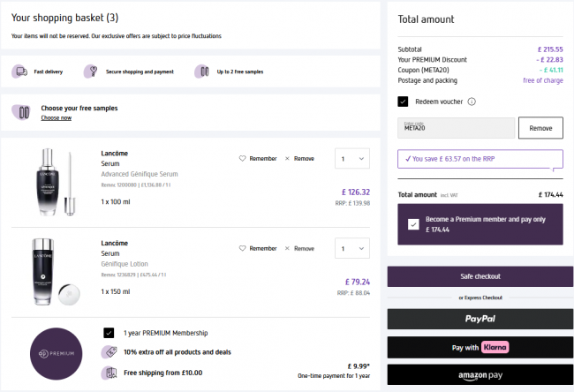Open Redeem voucher info icon
This screenshot has width=574, height=392.
tap(472, 102)
